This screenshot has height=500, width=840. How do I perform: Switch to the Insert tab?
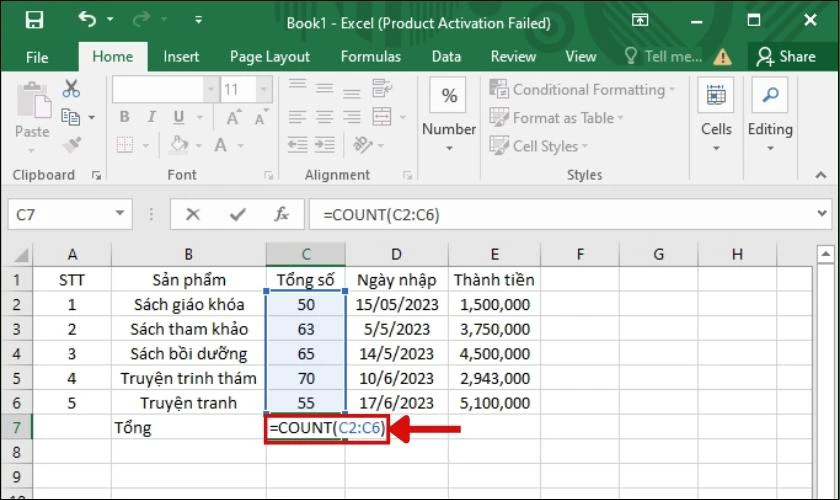click(x=181, y=57)
